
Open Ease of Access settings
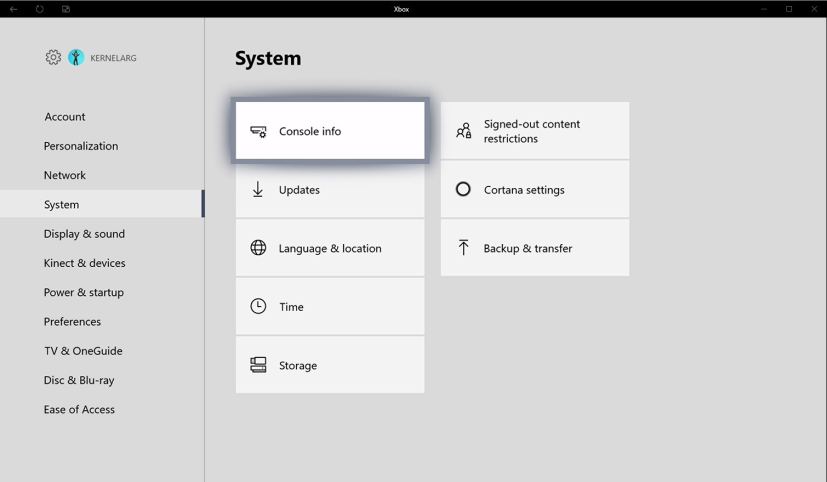point(102,409)
